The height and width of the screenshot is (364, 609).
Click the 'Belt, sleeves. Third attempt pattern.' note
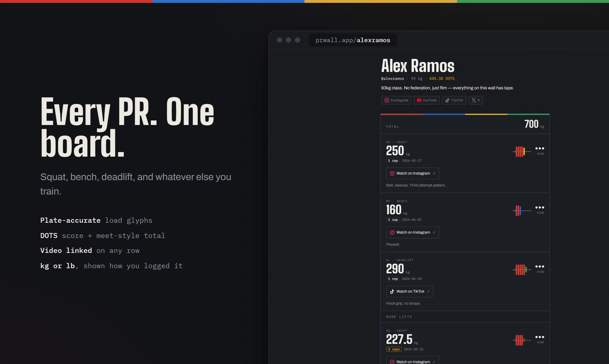click(416, 185)
